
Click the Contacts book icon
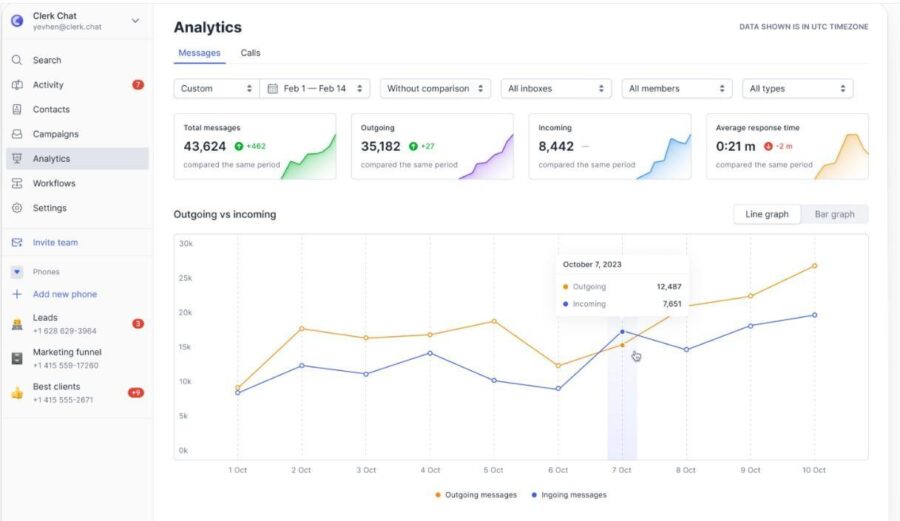point(17,109)
